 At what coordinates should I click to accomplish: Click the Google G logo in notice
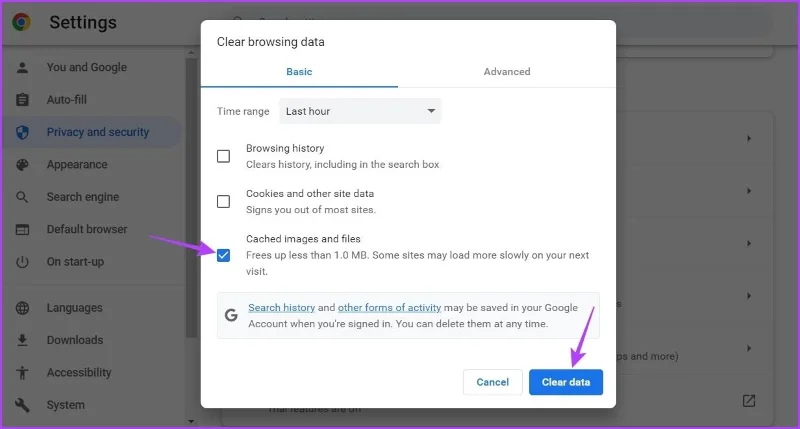231,315
